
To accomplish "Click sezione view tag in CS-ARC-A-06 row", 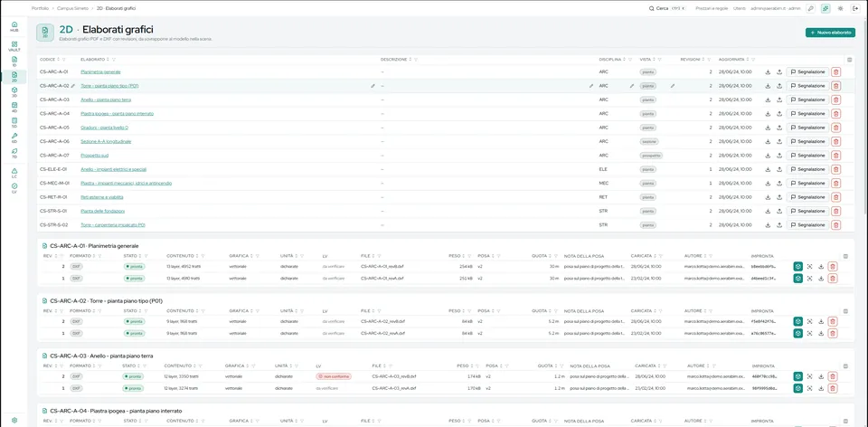I will (649, 141).
